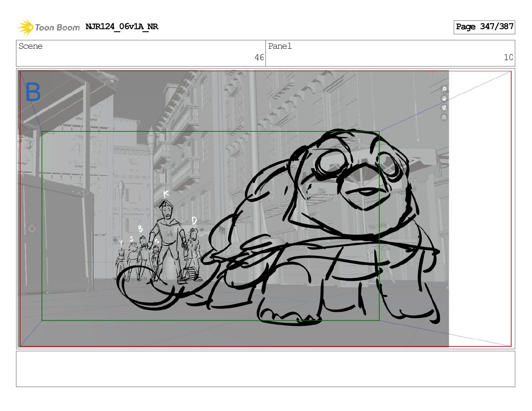Click the camera view icon in viewport

click(444, 108)
